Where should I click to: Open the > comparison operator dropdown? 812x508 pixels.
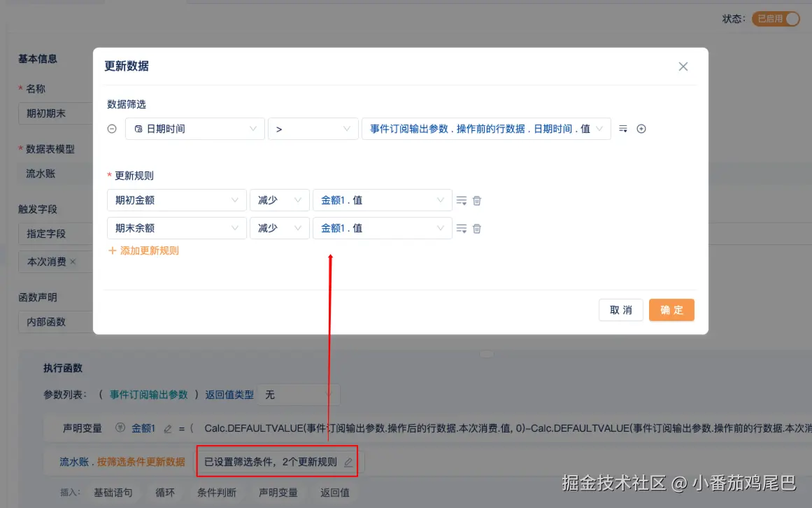point(313,129)
